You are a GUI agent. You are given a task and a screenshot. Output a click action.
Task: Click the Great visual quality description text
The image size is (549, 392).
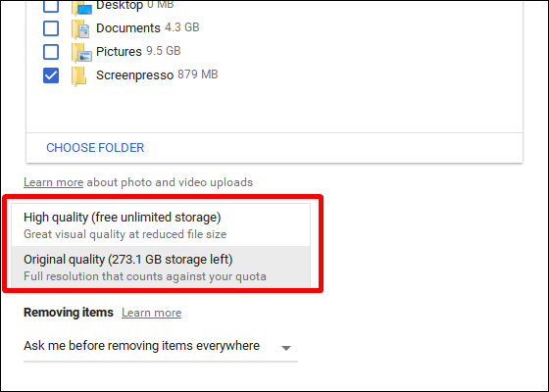pos(125,234)
